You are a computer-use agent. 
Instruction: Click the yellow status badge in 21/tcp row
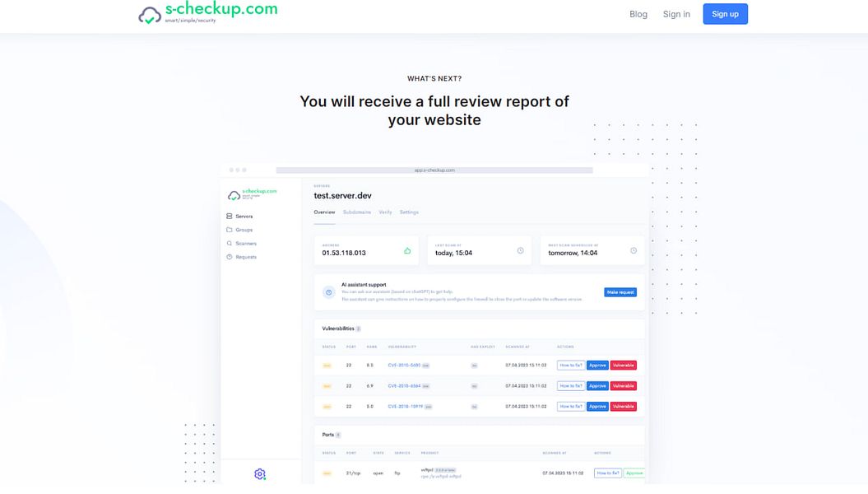327,473
